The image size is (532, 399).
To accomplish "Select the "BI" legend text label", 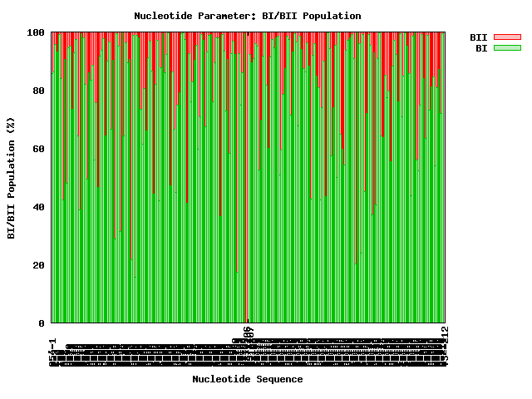I will click(x=481, y=48).
